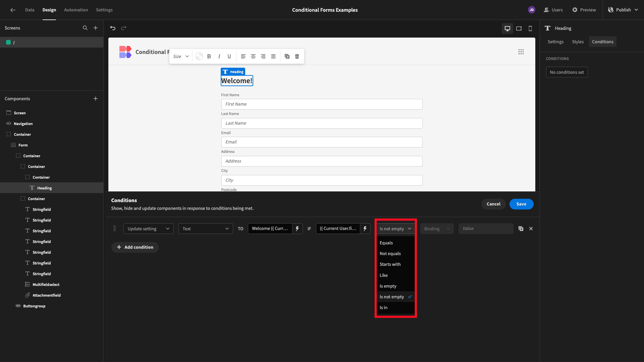The width and height of the screenshot is (644, 362).
Task: Open the Size dropdown
Action: point(181,56)
